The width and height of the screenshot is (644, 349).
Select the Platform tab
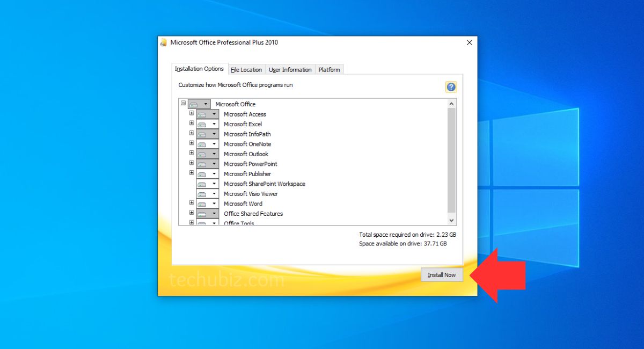(329, 70)
